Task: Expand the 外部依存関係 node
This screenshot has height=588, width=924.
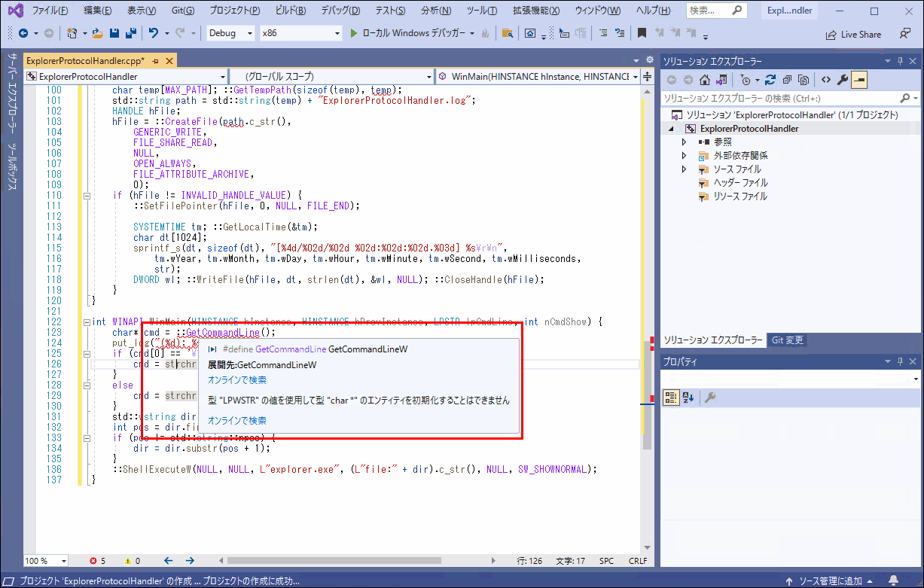Action: pyautogui.click(x=684, y=155)
